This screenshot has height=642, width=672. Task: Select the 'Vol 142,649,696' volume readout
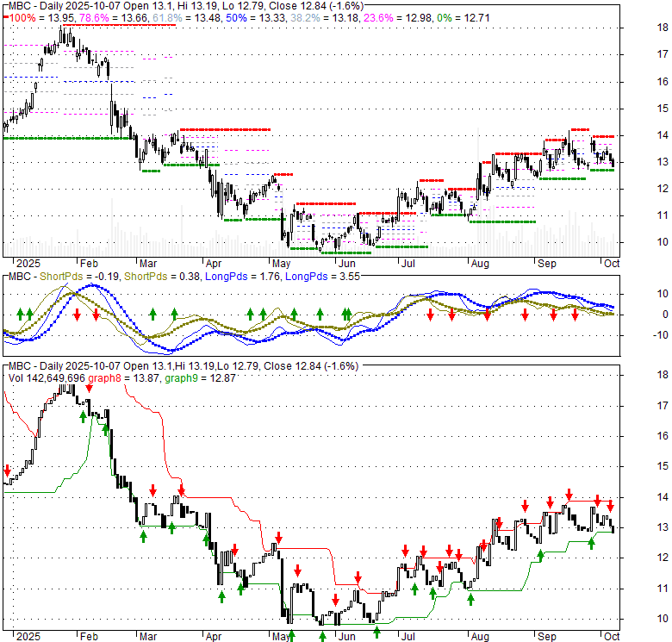coord(47,378)
